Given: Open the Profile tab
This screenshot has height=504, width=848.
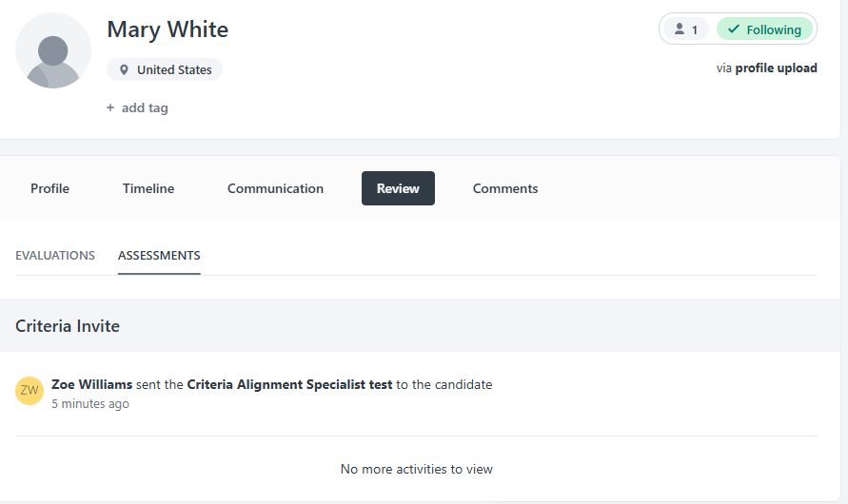Looking at the screenshot, I should pyautogui.click(x=49, y=188).
